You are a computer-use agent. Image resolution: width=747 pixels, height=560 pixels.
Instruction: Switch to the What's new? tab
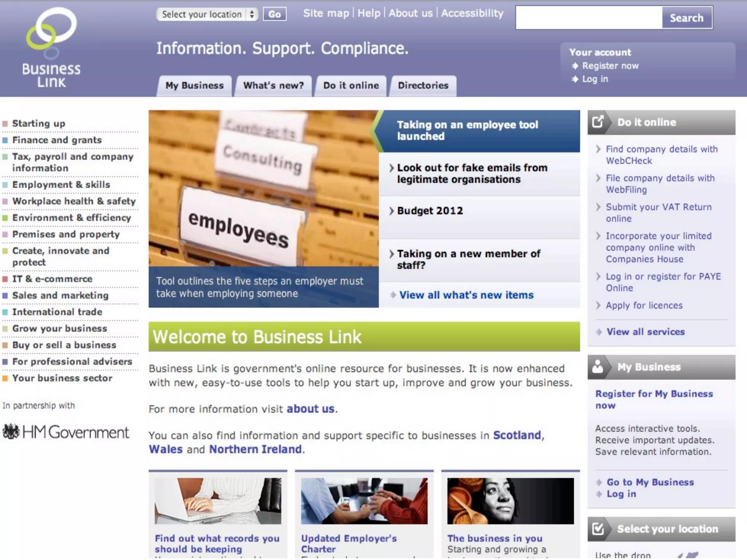273,86
